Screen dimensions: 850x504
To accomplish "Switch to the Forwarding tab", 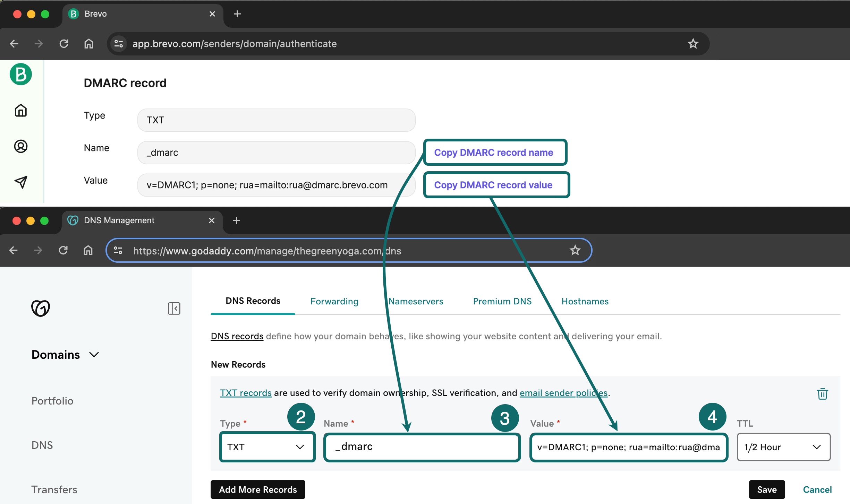I will (334, 301).
